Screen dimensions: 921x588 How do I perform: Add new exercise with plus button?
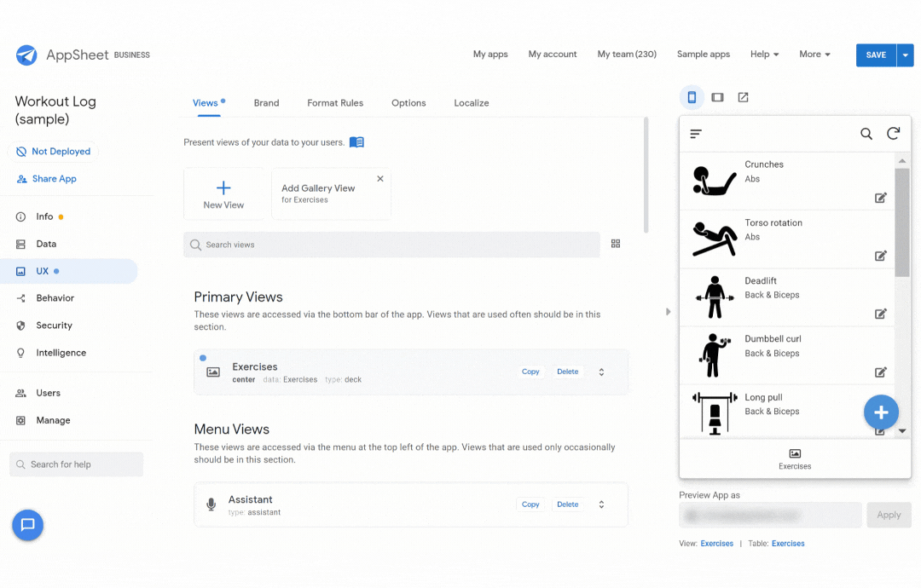[x=881, y=412]
